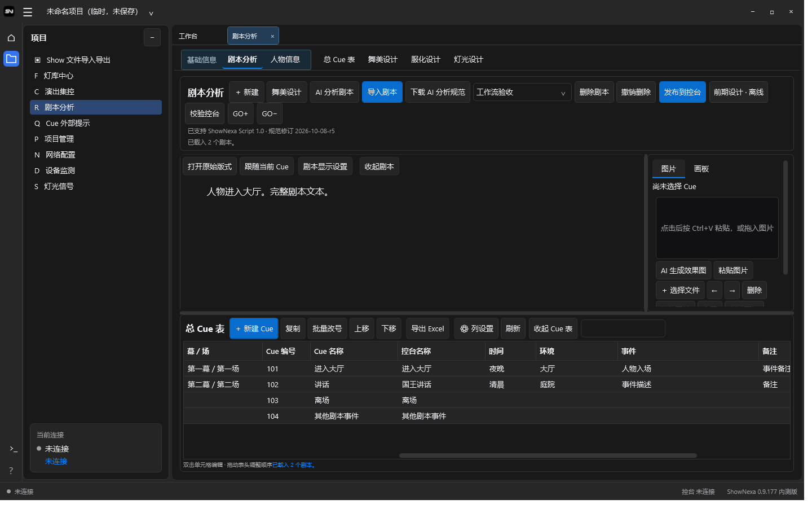Open 演出集控 in sidebar

(x=96, y=91)
